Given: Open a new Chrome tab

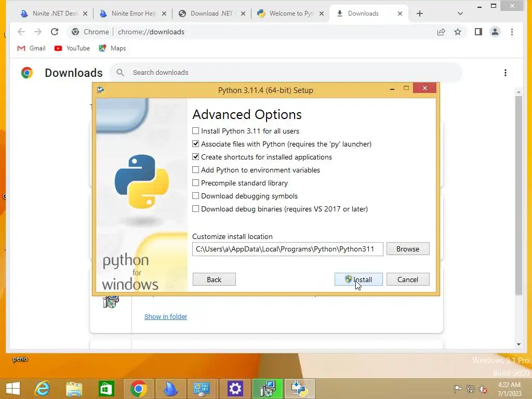Looking at the screenshot, I should coord(420,14).
